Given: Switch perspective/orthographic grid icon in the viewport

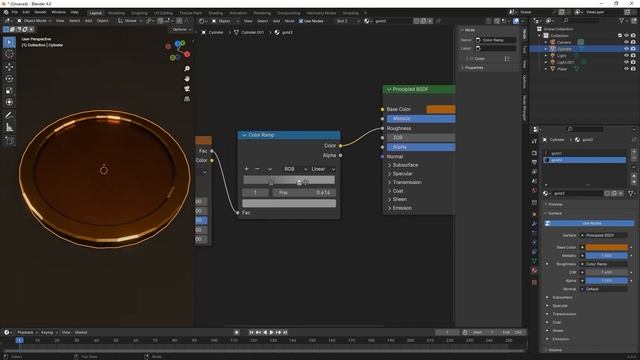Looking at the screenshot, I should [187, 99].
